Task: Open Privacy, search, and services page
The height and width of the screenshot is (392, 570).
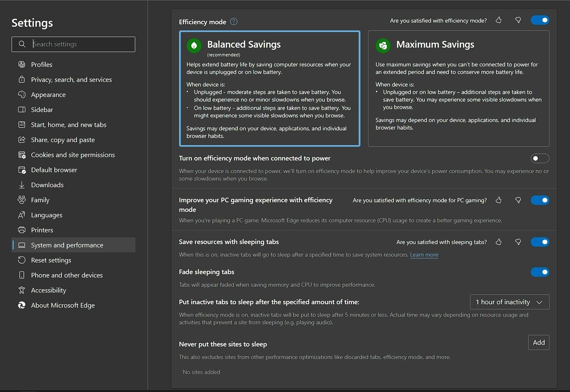Action: tap(74, 79)
